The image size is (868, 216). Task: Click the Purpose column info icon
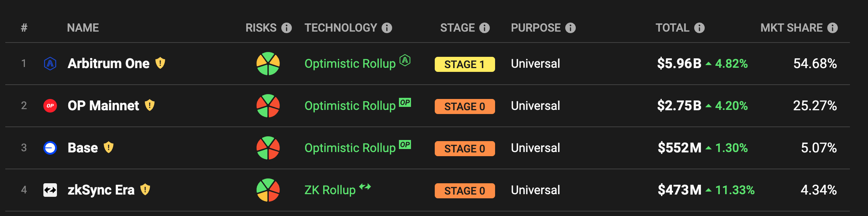click(x=570, y=28)
